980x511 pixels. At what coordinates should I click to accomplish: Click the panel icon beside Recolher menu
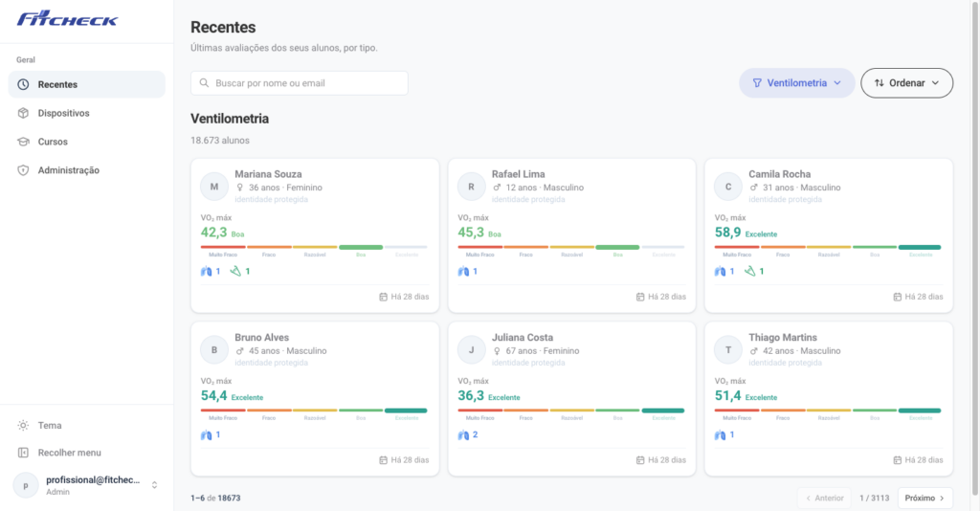click(x=23, y=453)
